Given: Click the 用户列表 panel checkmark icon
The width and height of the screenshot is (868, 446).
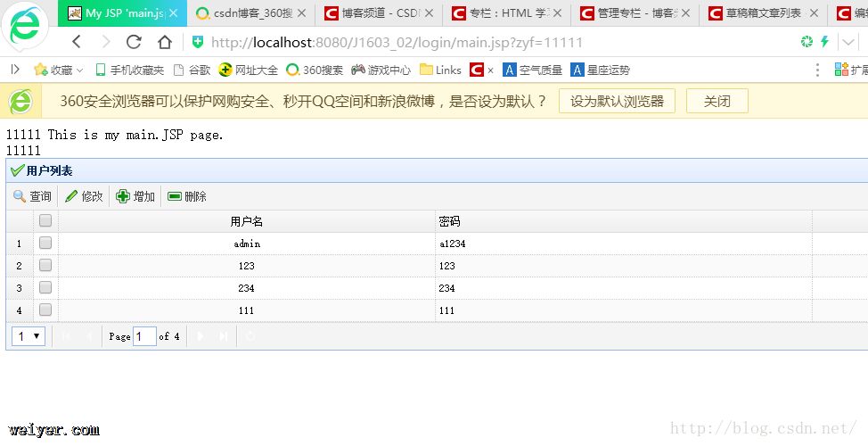Looking at the screenshot, I should [x=17, y=170].
